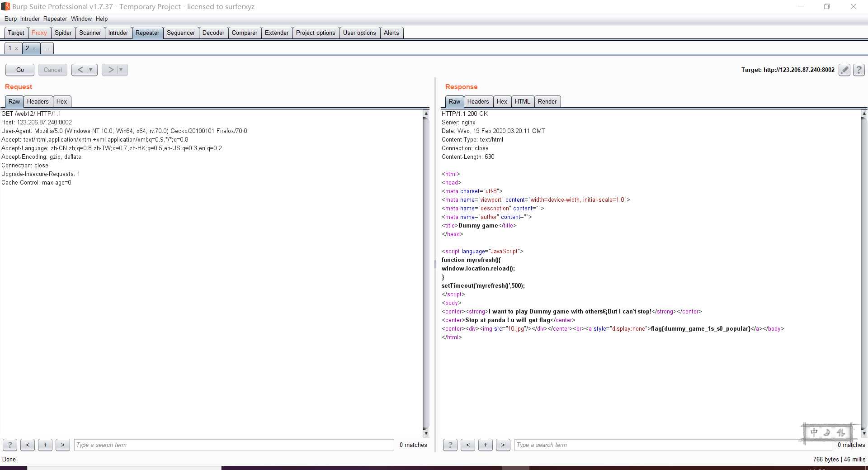Open the history-back dropdown arrow
868x470 pixels.
pyautogui.click(x=91, y=70)
